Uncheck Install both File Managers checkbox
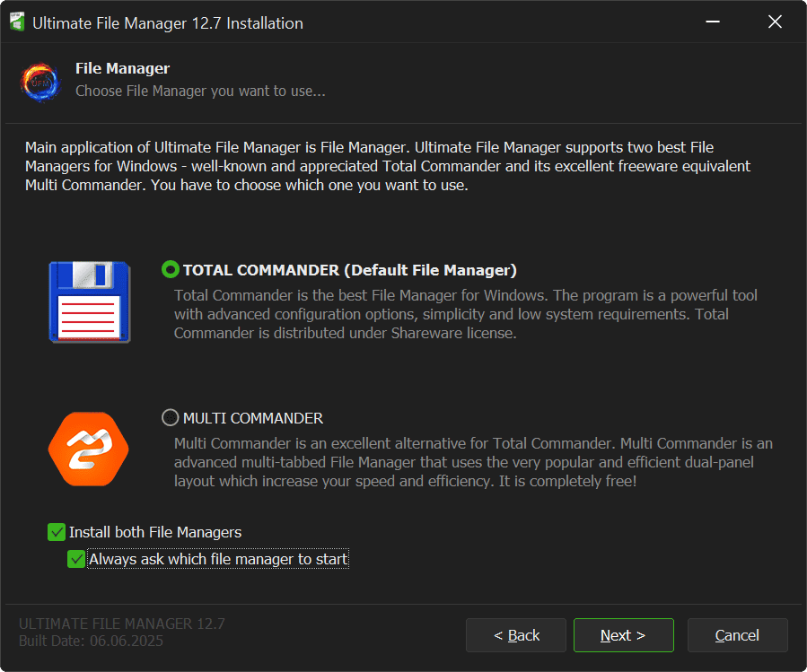Screen dimensions: 807x672 [57, 532]
